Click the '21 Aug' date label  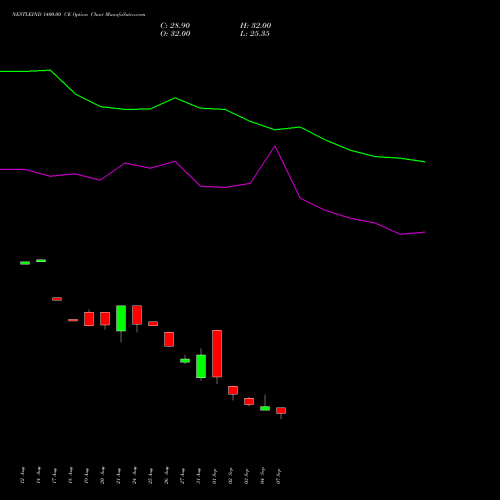tap(119, 475)
